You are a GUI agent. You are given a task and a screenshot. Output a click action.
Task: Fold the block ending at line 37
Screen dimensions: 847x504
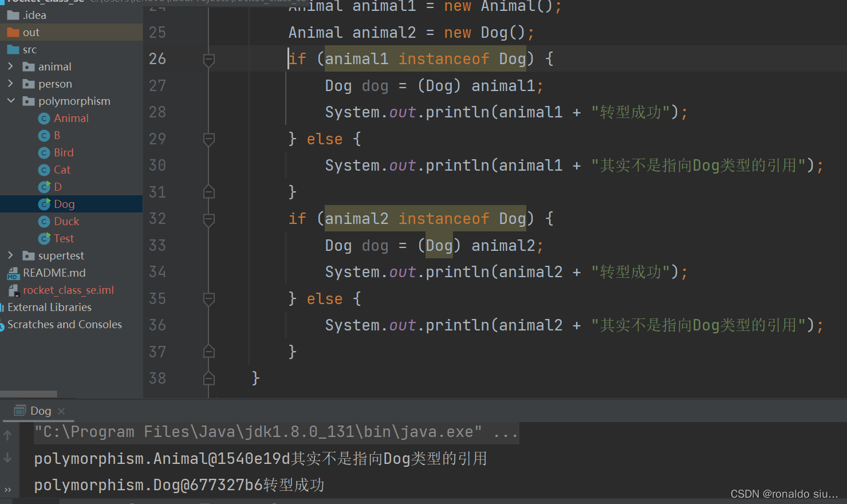tap(209, 352)
